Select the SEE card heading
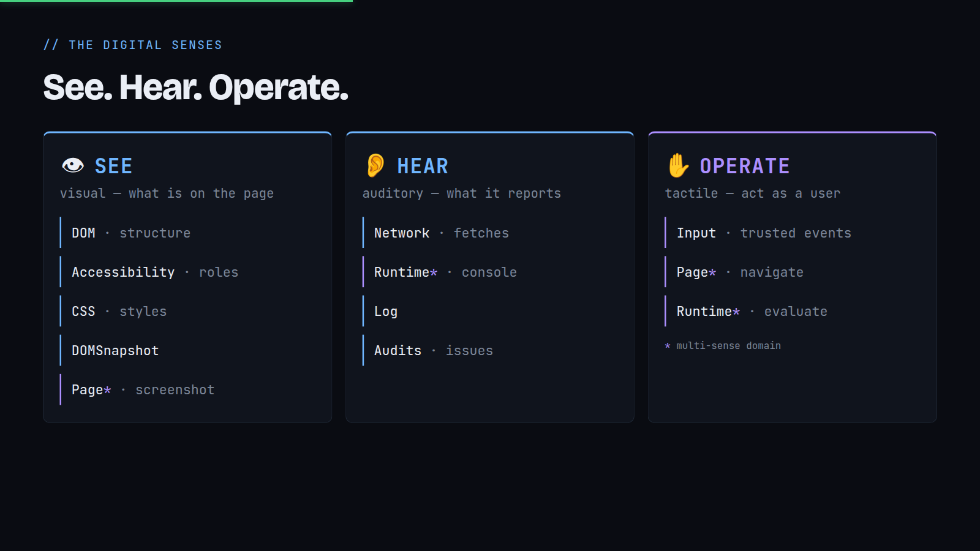The height and width of the screenshot is (551, 980). [113, 166]
